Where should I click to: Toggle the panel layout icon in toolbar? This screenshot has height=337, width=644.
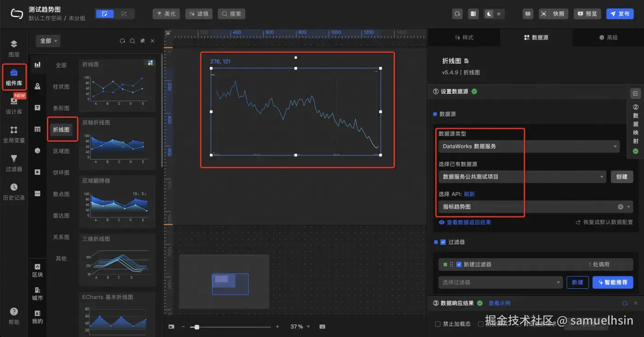point(473,14)
